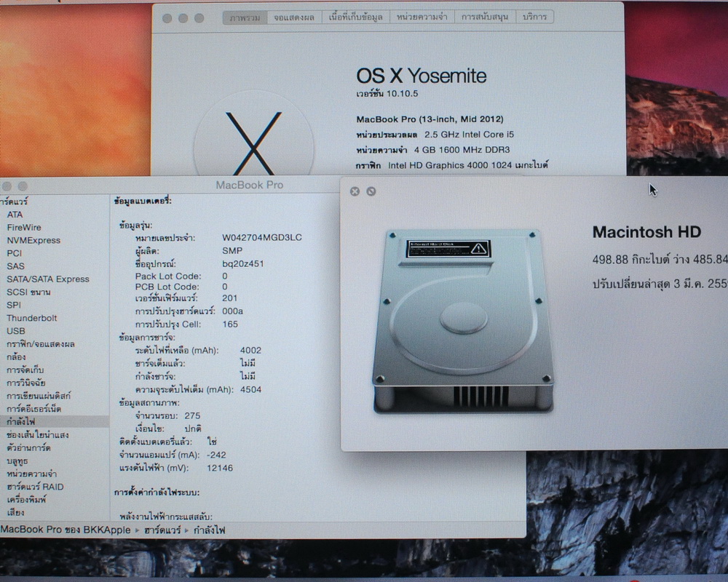Click the battery serial number W042704MGD3LC
728x582 pixels.
coord(262,238)
